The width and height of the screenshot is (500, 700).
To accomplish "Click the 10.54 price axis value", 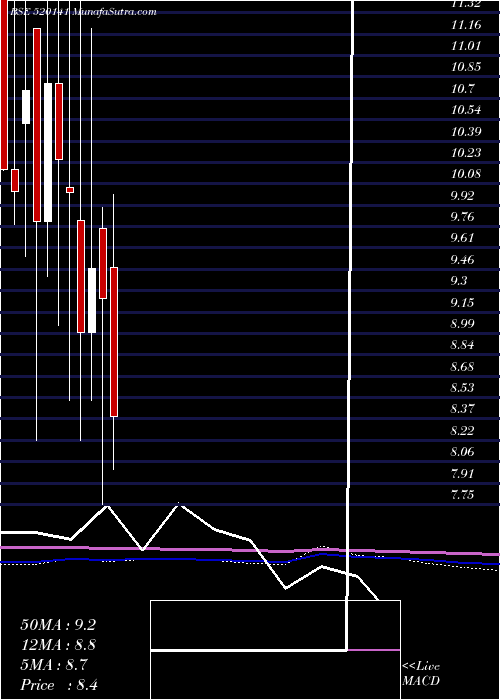I will (x=466, y=110).
